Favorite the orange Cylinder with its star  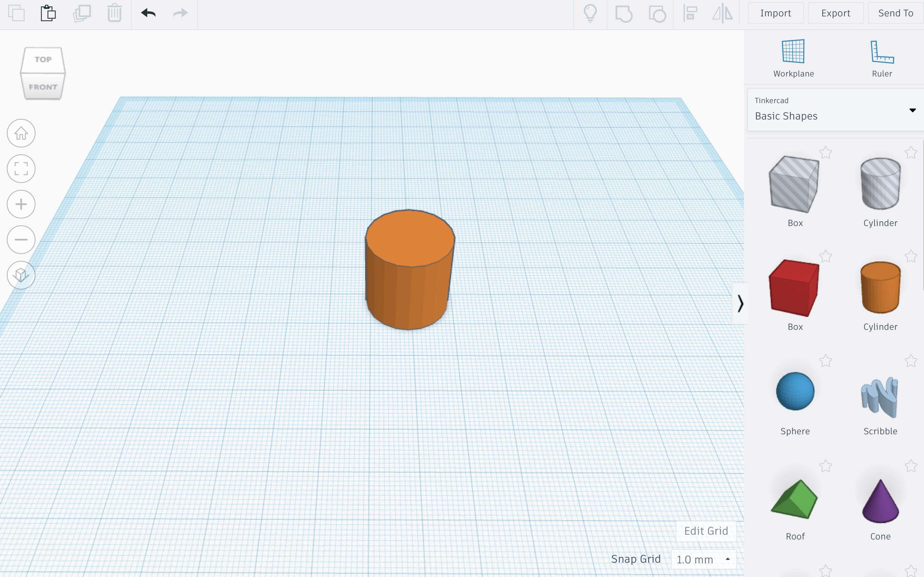tap(911, 256)
